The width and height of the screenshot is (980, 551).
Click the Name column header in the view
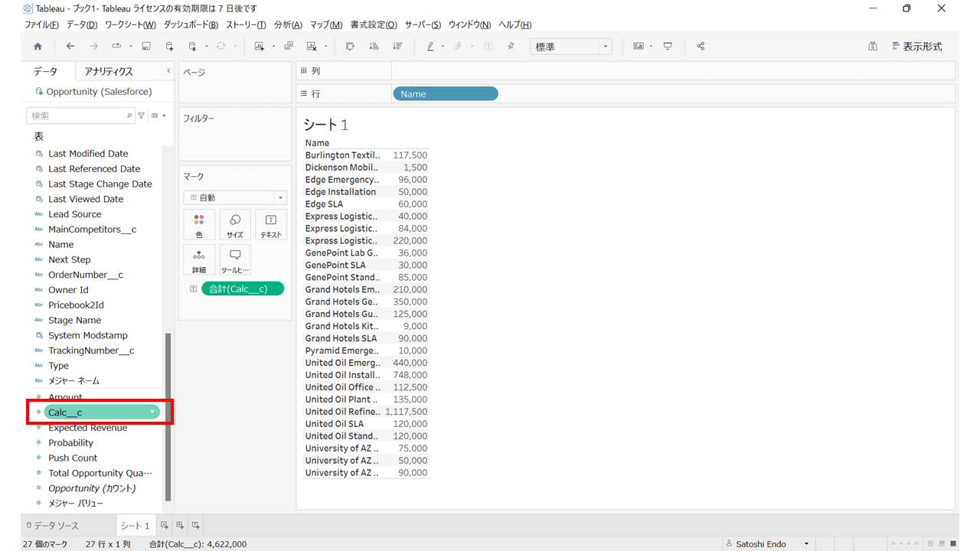317,143
